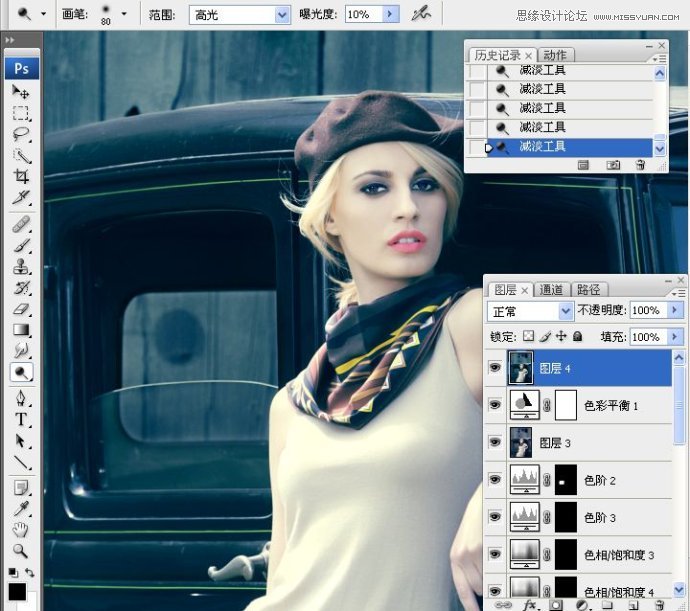
Task: Select the Crop tool
Action: click(x=20, y=176)
